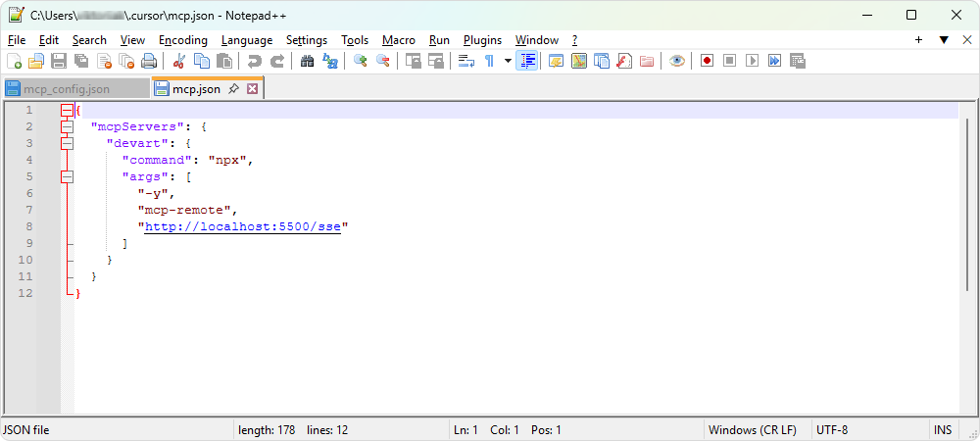Click the Synchronize Vertical Scrolling icon
Screen dimensions: 980x441
pyautogui.click(x=414, y=61)
